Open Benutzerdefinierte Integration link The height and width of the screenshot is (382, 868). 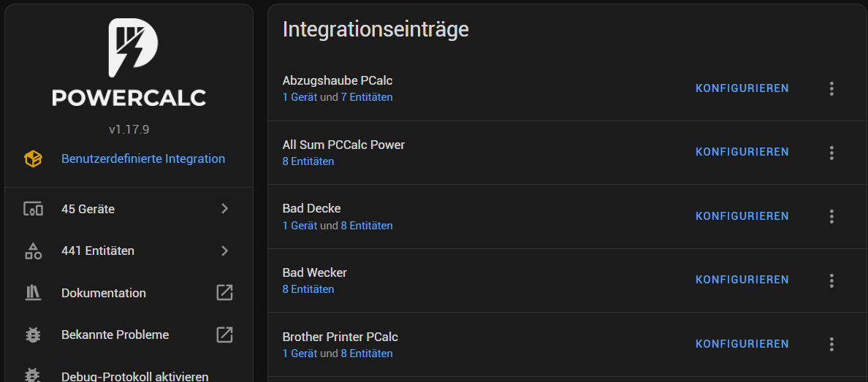point(142,159)
